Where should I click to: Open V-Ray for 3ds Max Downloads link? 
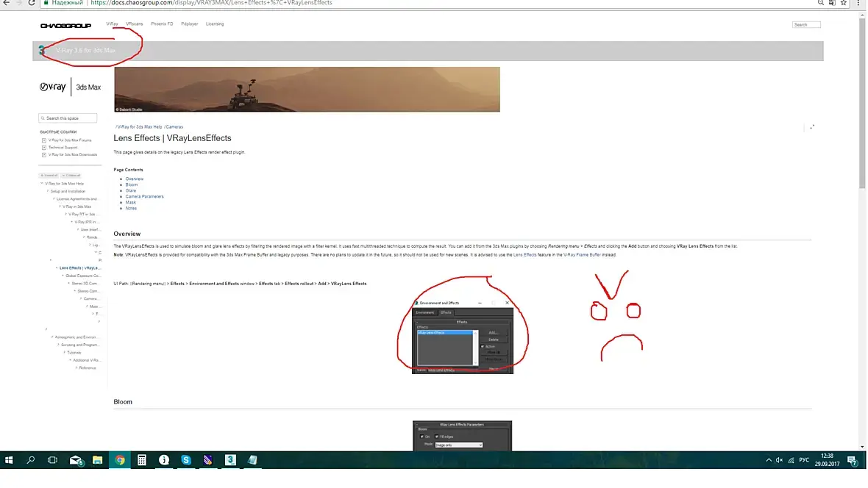coord(73,154)
